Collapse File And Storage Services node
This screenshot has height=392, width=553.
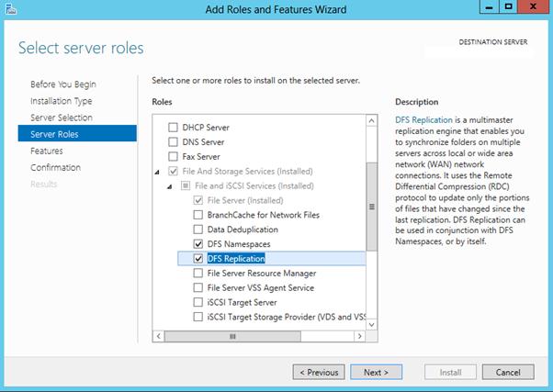[157, 172]
